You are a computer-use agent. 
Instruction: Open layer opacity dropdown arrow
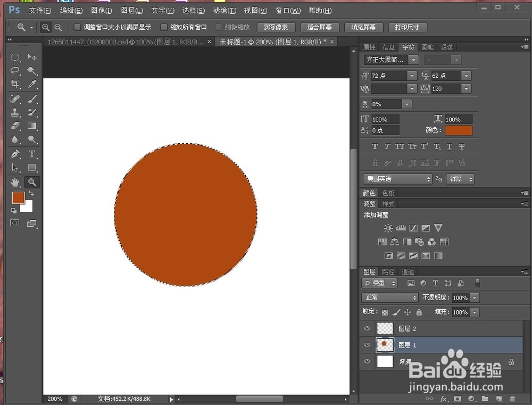point(475,297)
